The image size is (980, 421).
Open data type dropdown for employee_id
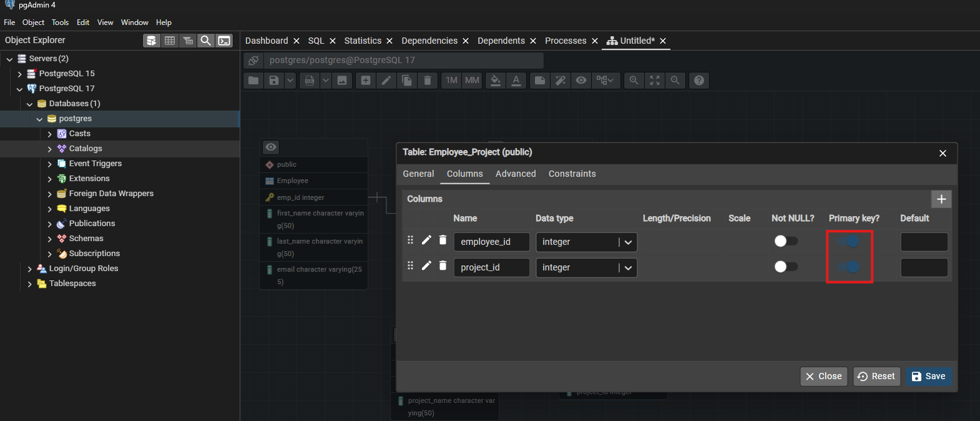point(628,242)
